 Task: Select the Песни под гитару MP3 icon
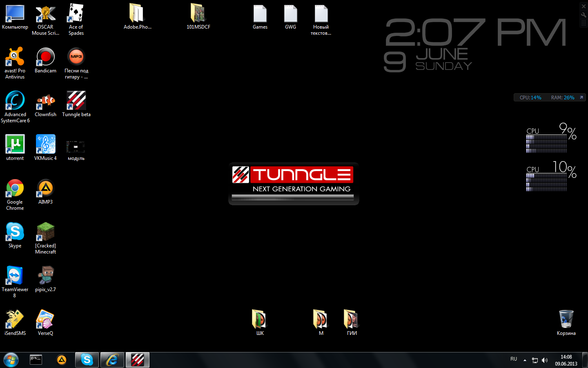pos(76,63)
